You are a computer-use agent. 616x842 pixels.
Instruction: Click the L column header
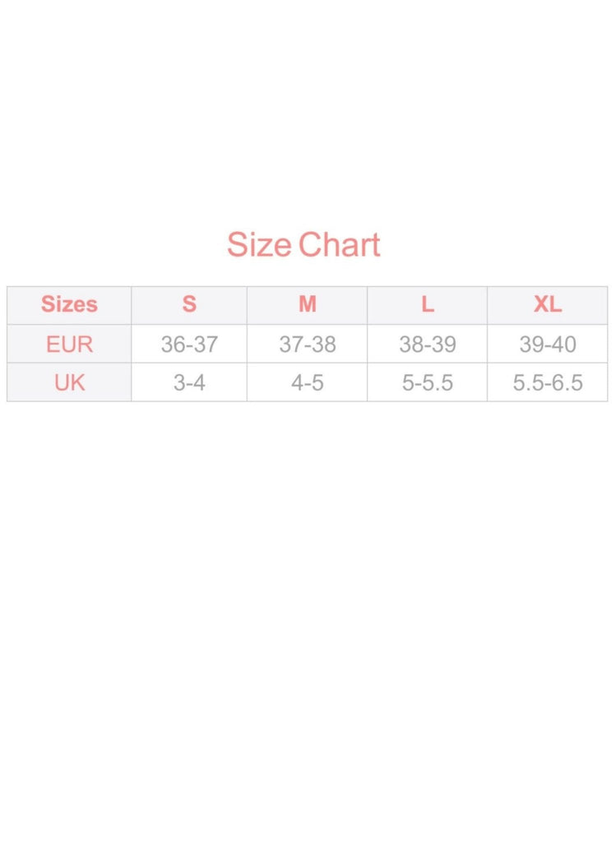pos(428,304)
